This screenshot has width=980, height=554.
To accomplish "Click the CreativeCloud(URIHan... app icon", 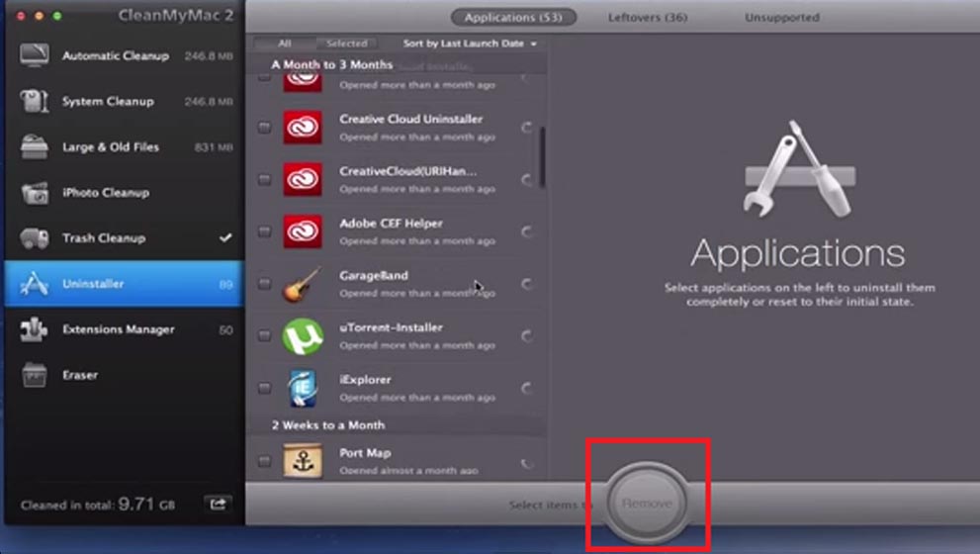I will 303,179.
